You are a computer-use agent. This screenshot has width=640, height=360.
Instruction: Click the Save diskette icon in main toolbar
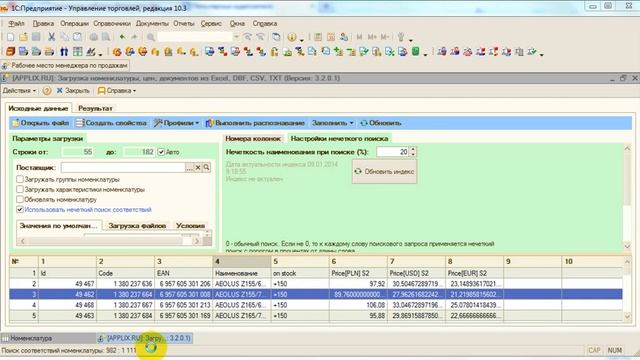pyautogui.click(x=36, y=37)
